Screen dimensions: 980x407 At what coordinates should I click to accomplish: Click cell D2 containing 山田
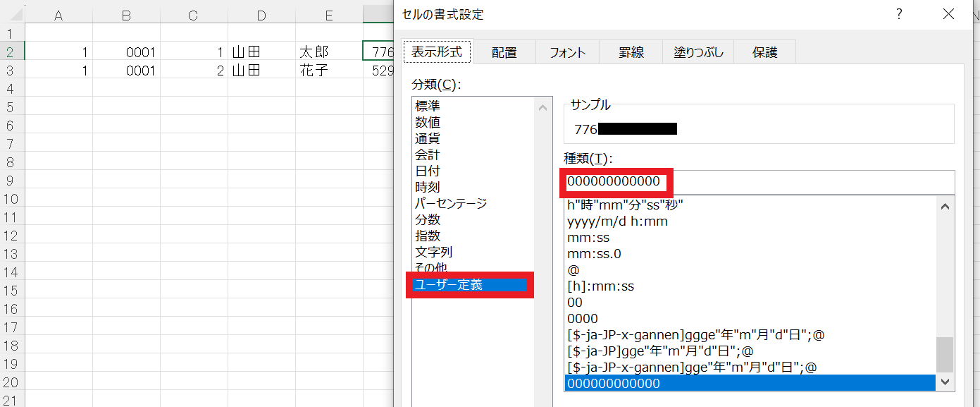coord(261,51)
